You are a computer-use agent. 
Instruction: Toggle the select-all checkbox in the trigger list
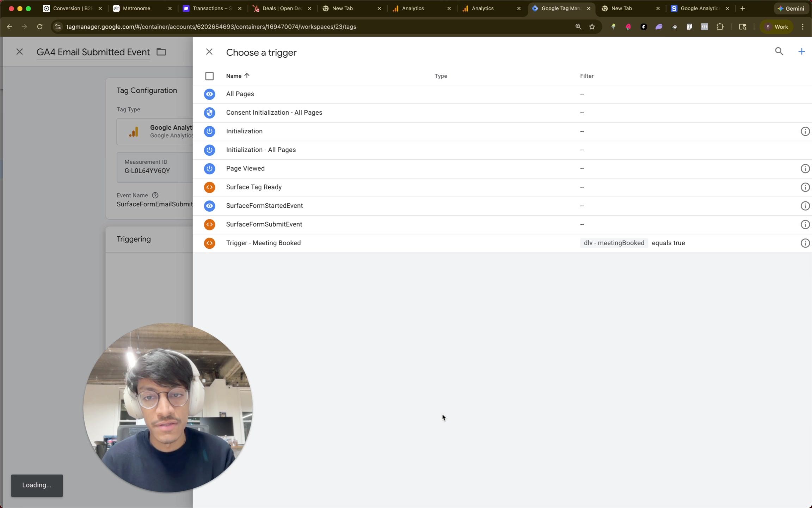coord(209,76)
